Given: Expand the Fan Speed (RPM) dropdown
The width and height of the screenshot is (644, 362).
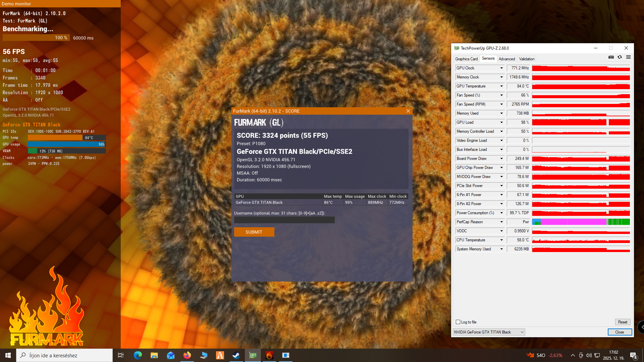Looking at the screenshot, I should click(x=501, y=104).
